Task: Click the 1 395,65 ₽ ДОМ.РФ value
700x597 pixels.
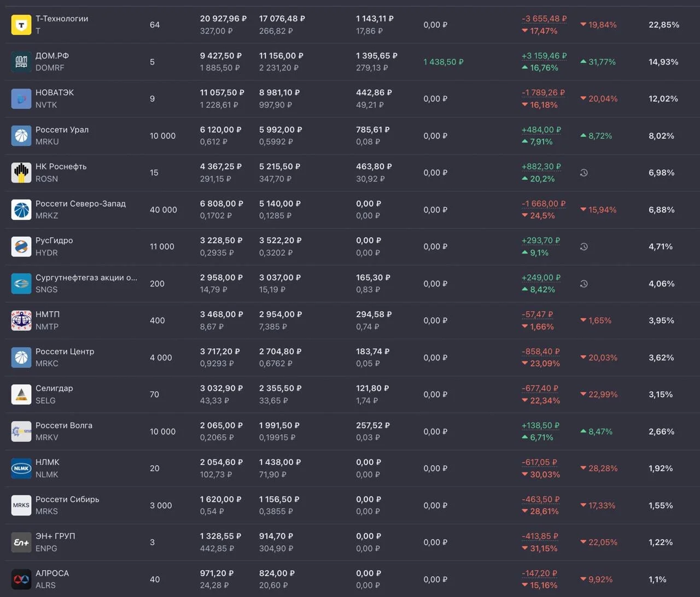Action: 377,56
